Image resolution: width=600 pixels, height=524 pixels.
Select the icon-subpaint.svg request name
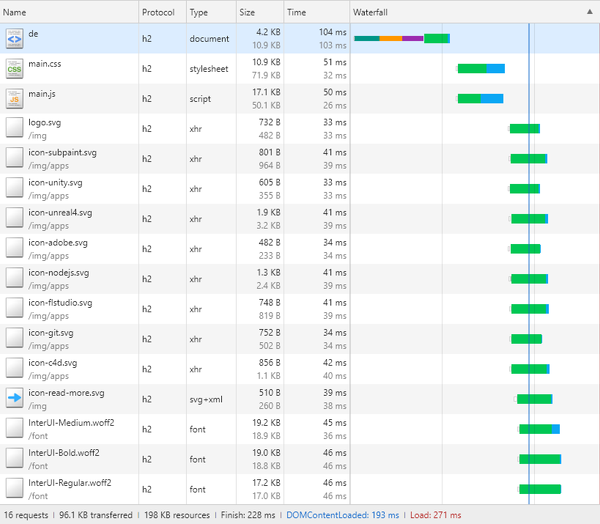pyautogui.click(x=62, y=153)
